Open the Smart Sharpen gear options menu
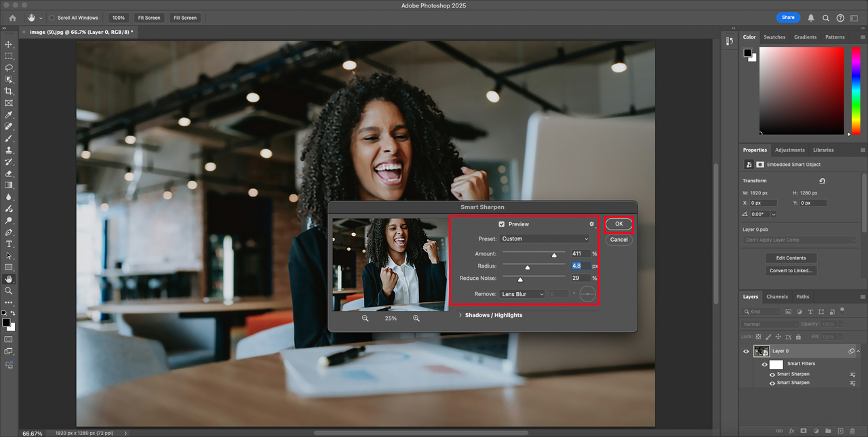Image resolution: width=868 pixels, height=437 pixels. point(592,224)
